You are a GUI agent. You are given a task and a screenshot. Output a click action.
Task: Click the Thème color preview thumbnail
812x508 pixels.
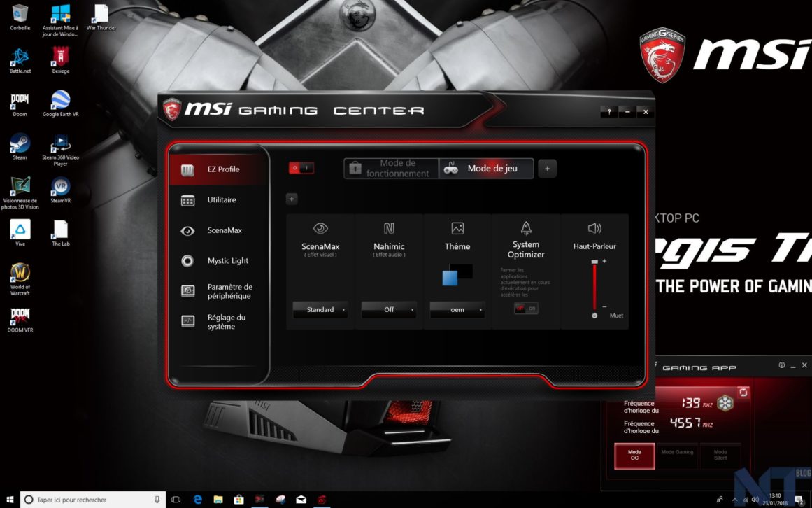pos(457,274)
